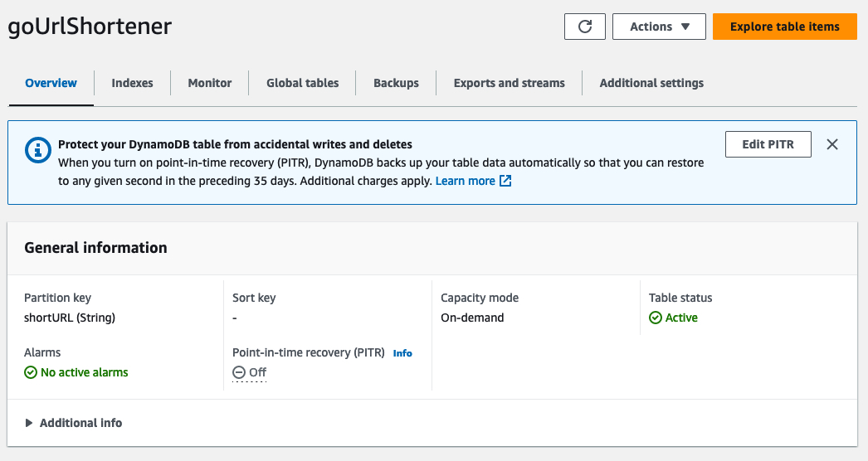View the Exports and streams tab

pyautogui.click(x=510, y=83)
